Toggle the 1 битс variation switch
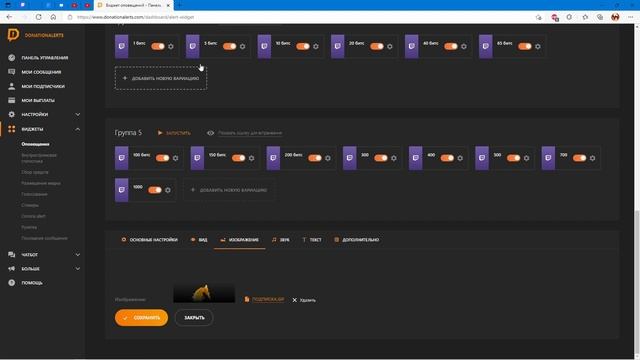640x360 pixels. coord(158,46)
